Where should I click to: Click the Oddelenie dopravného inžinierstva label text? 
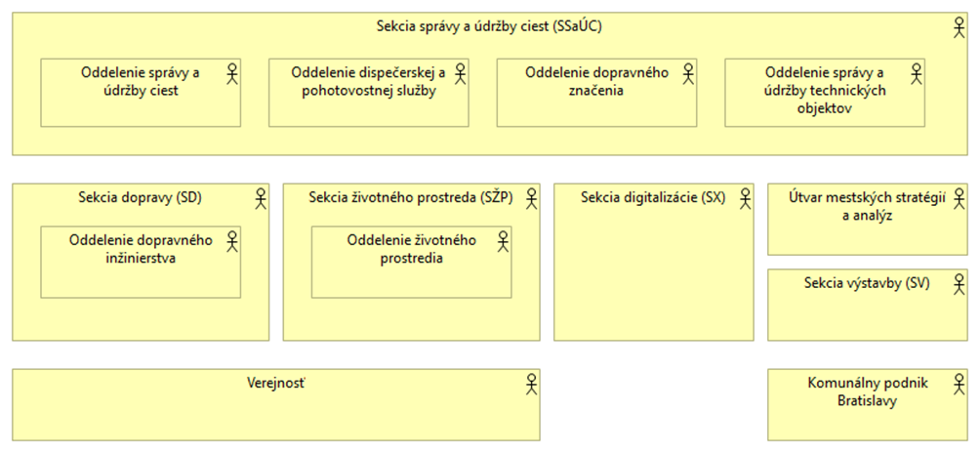(141, 249)
